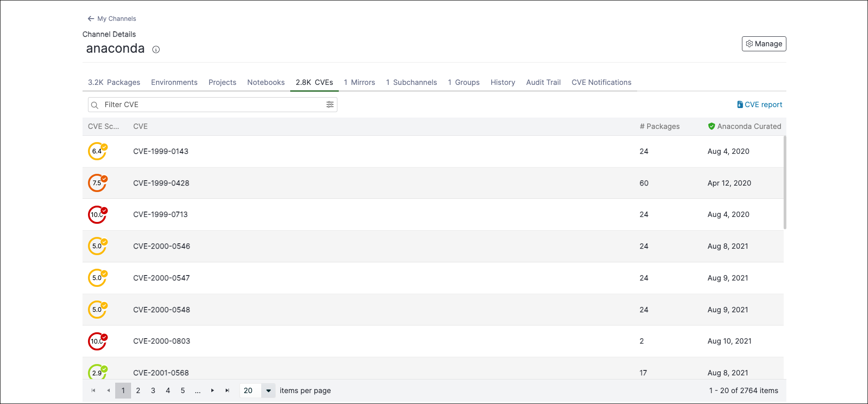
Task: Open the Audit Trail tab
Action: (x=543, y=82)
